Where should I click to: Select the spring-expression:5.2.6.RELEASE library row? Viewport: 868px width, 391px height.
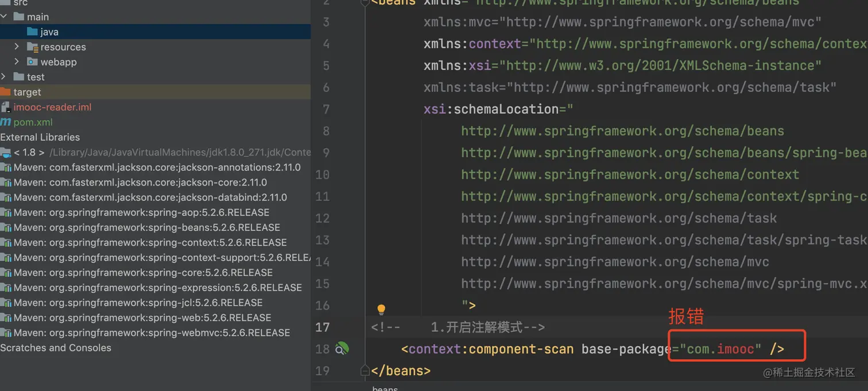point(155,287)
